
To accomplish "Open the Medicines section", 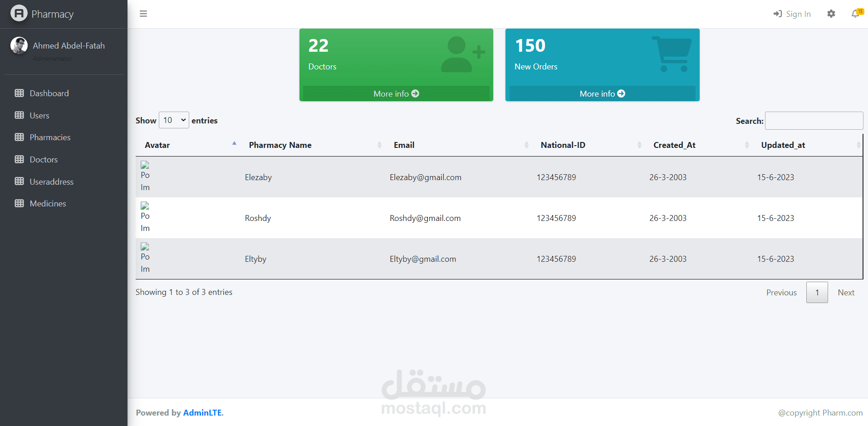I will pos(48,203).
